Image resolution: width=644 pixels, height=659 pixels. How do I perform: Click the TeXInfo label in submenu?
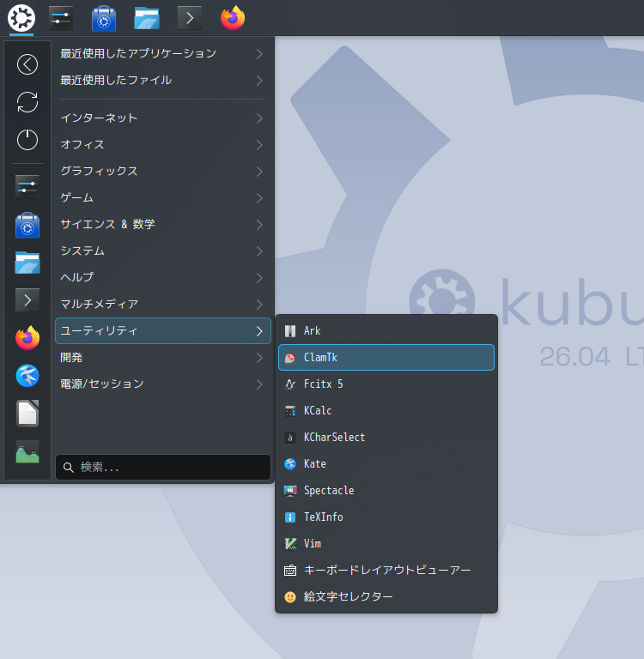coord(324,517)
